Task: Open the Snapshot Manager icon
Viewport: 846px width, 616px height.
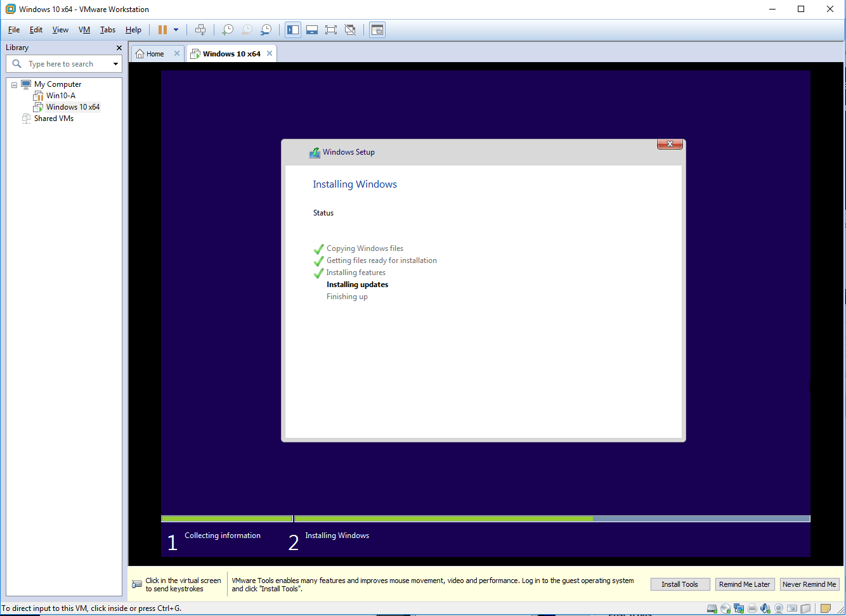Action: pos(266,30)
